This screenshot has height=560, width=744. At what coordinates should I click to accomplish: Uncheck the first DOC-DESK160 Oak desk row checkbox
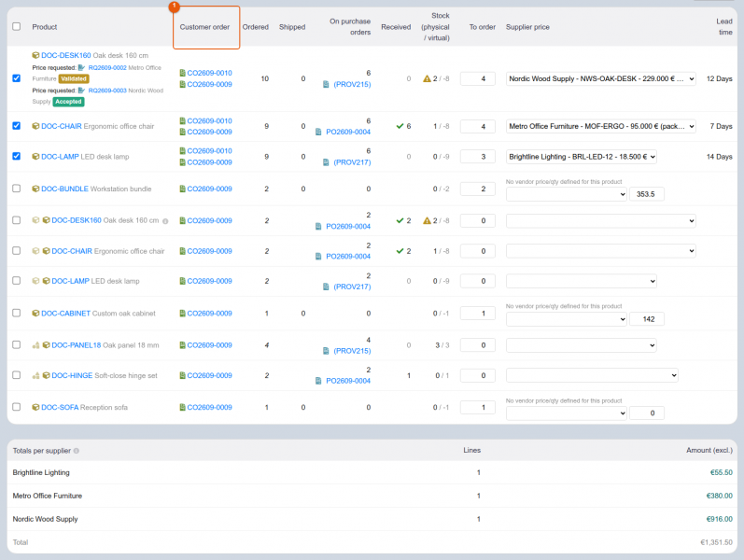pos(17,78)
